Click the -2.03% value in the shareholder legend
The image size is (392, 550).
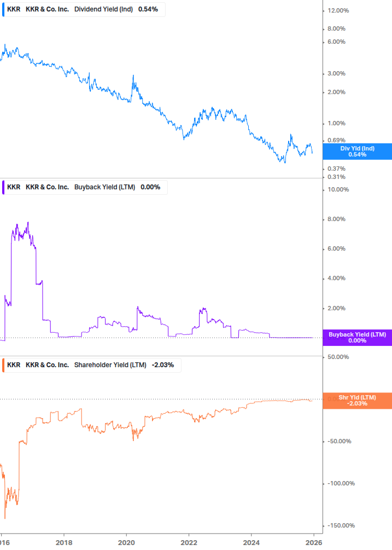162,365
